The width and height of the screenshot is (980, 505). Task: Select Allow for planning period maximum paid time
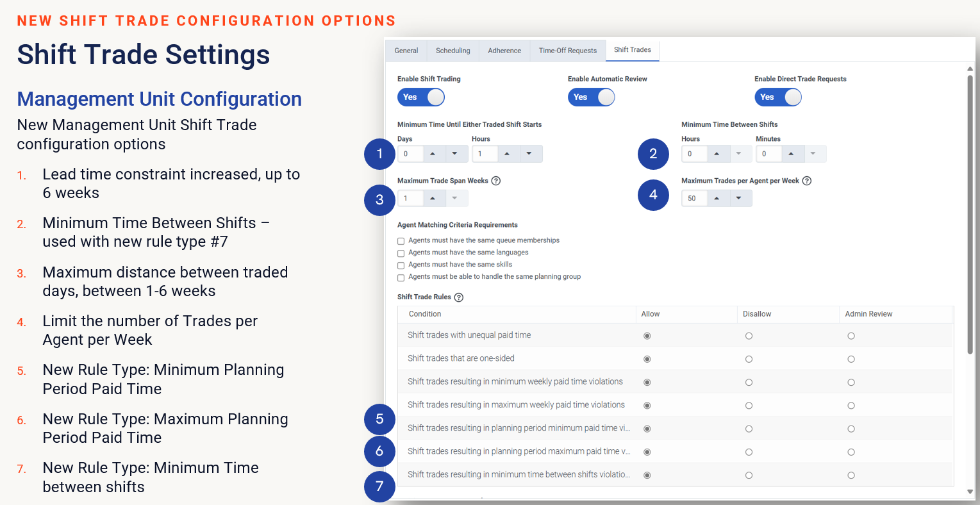click(647, 452)
